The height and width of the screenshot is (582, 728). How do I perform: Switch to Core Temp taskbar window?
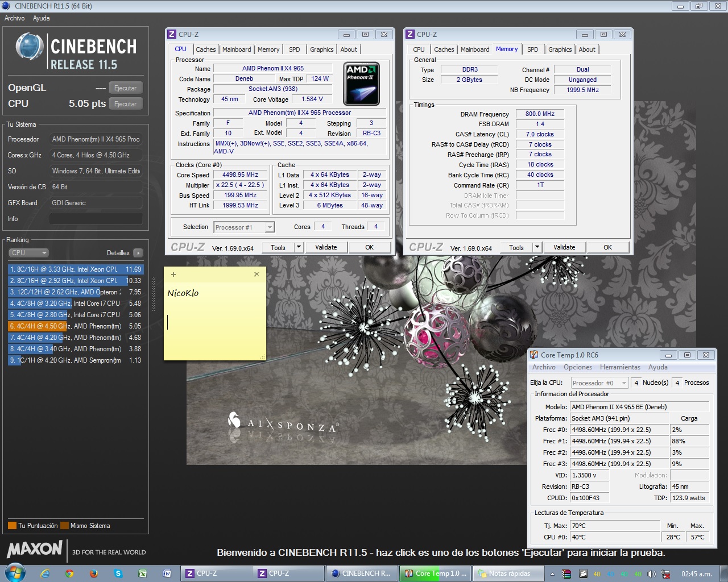click(x=435, y=573)
